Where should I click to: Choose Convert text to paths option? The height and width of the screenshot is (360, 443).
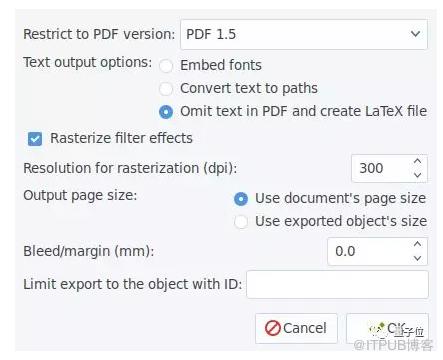point(166,89)
